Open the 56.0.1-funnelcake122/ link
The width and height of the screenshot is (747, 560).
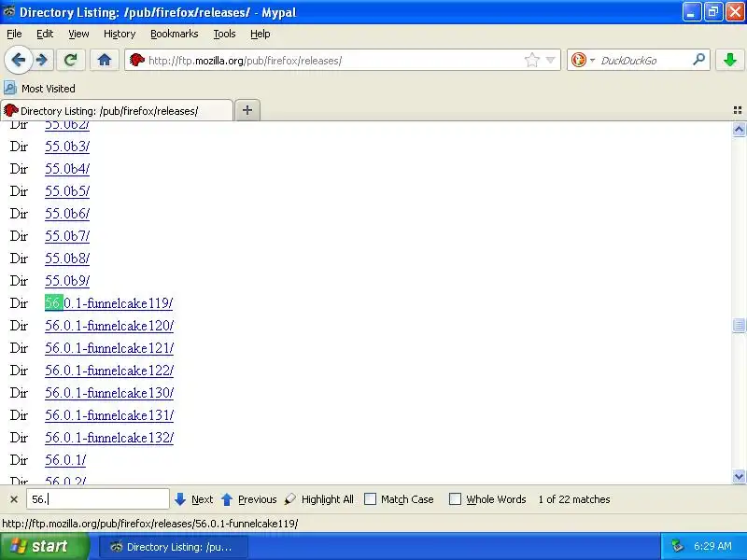[x=109, y=371]
